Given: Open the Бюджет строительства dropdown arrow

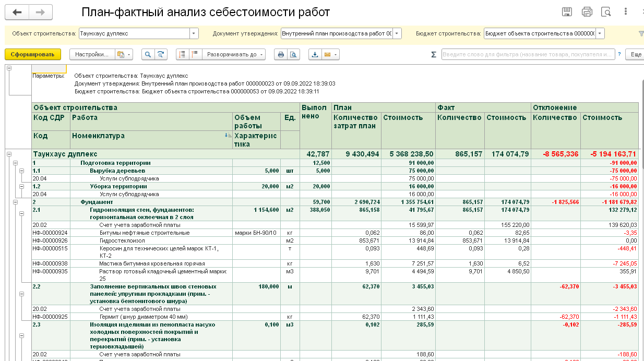Looking at the screenshot, I should pyautogui.click(x=600, y=33).
